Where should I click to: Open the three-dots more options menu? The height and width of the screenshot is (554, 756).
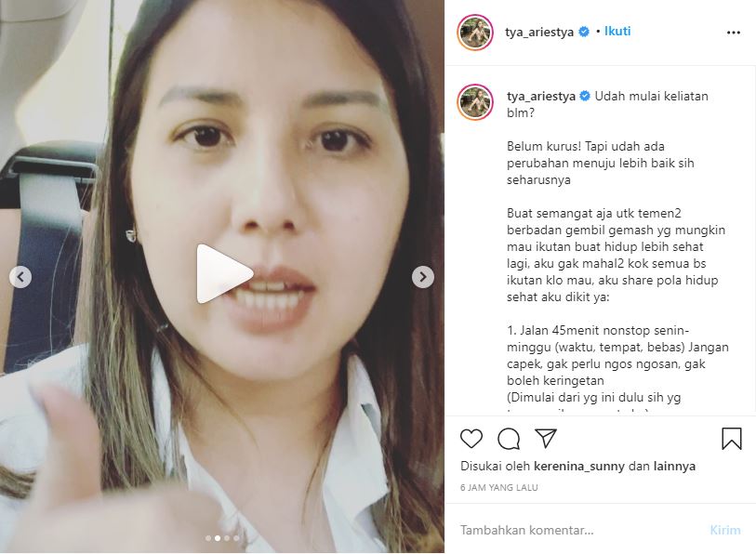pyautogui.click(x=734, y=33)
